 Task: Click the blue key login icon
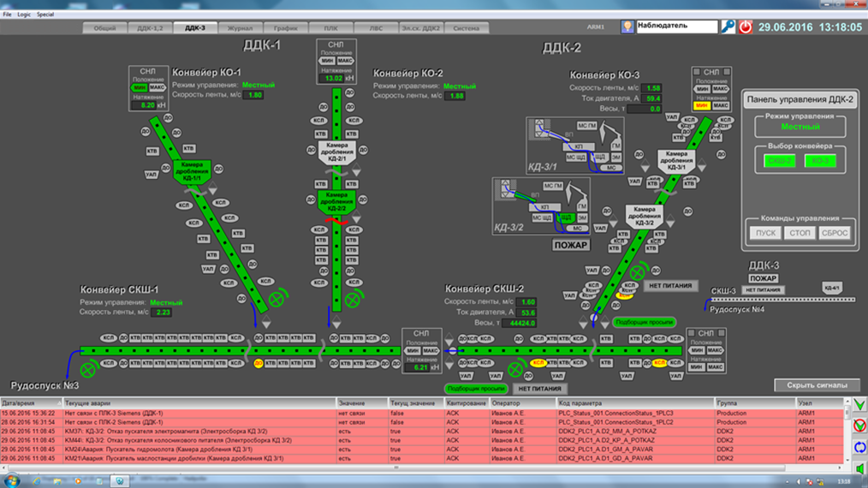tap(728, 27)
